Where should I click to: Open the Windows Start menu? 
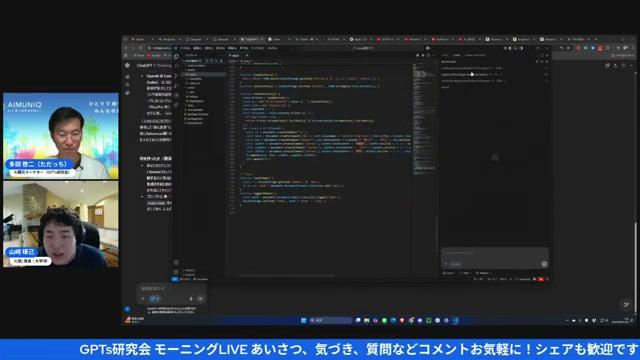[303, 320]
